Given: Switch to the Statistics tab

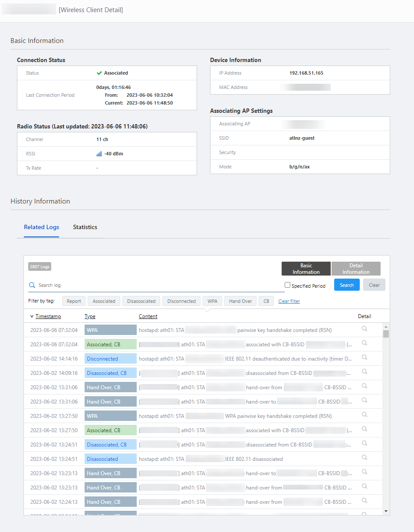Looking at the screenshot, I should pos(85,227).
